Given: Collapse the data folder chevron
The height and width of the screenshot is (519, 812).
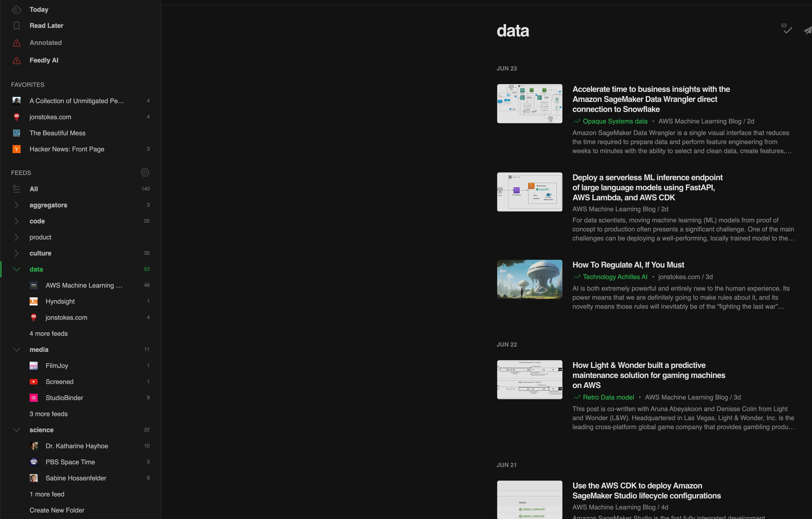Looking at the screenshot, I should (x=17, y=269).
